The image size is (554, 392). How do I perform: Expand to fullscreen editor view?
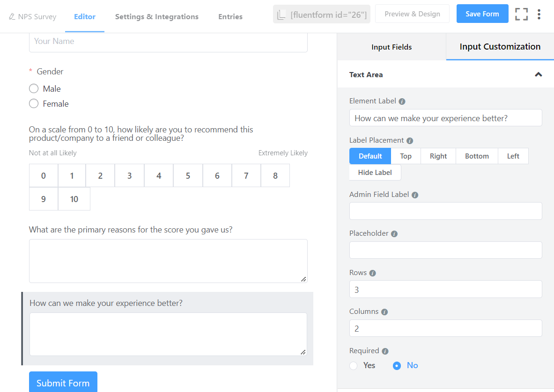coord(521,14)
